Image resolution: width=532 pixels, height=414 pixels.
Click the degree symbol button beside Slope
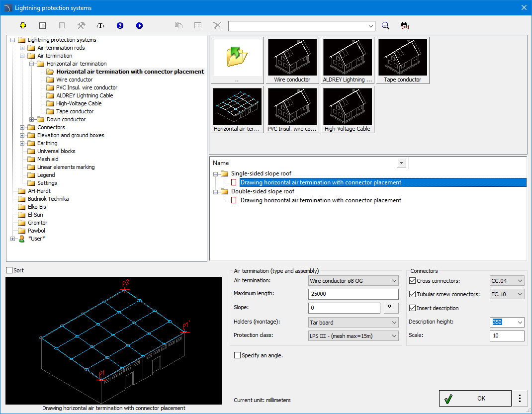point(391,308)
